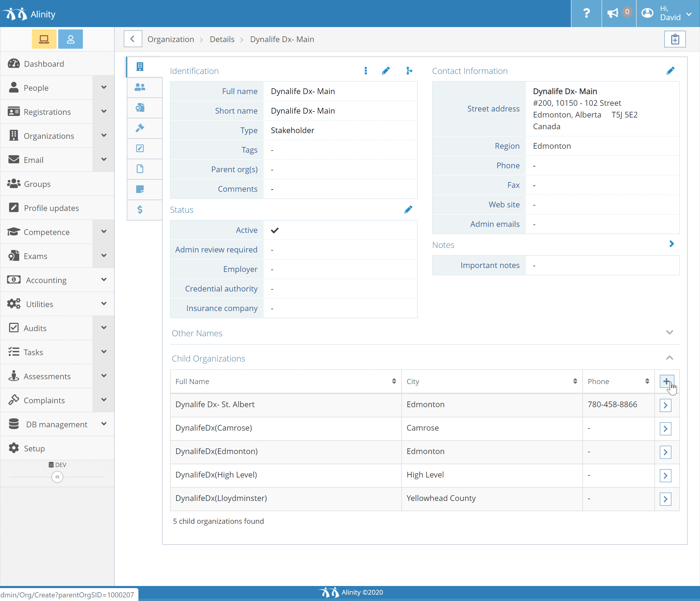Open the Identification three-dot options menu
The image size is (700, 601).
pos(365,71)
